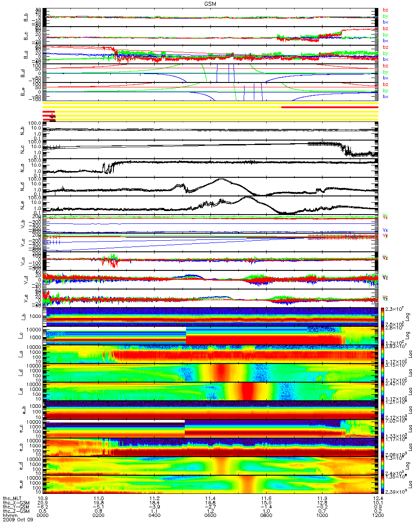Click the red bz legend beside B_e panel

pyautogui.click(x=385, y=84)
